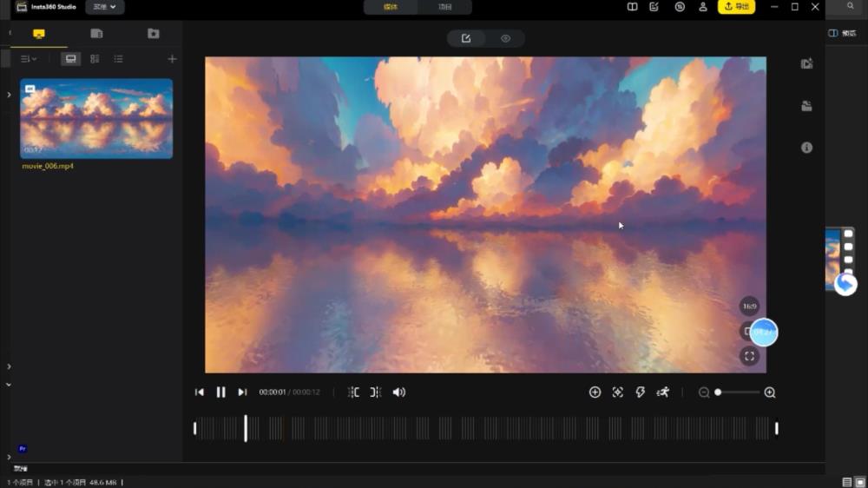
Task: Activate the deep track target icon
Action: click(618, 392)
